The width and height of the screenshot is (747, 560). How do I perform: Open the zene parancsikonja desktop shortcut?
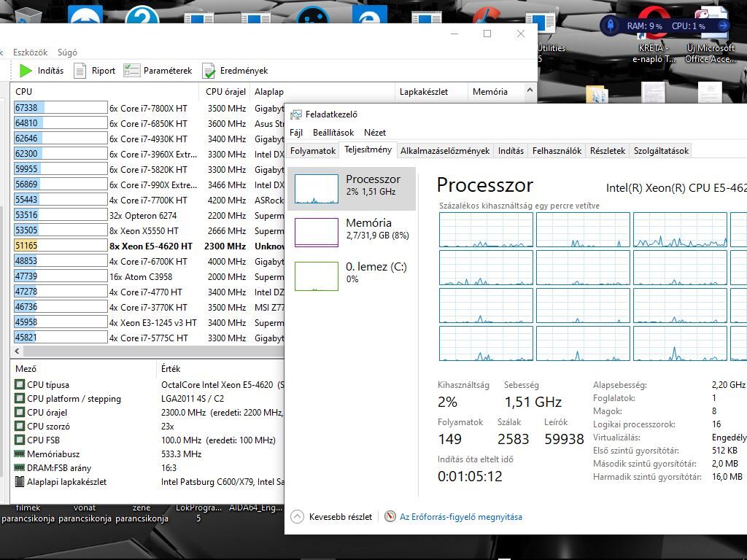click(142, 513)
